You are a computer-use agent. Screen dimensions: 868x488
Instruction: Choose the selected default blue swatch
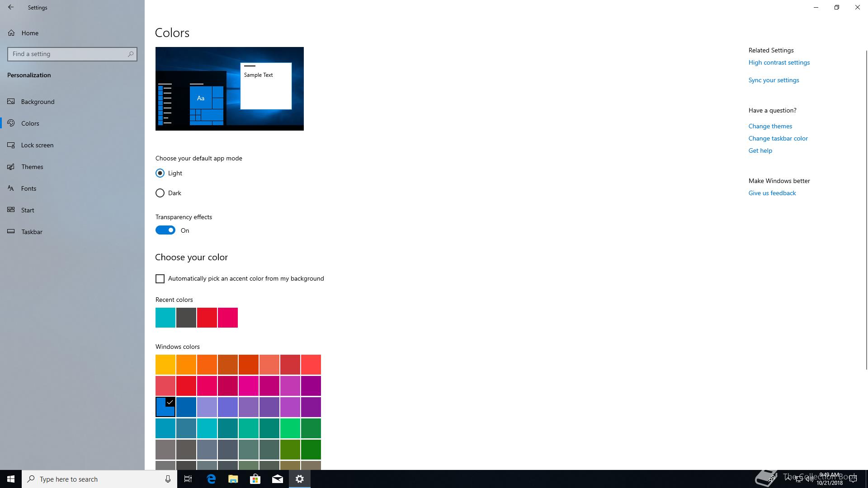click(165, 407)
